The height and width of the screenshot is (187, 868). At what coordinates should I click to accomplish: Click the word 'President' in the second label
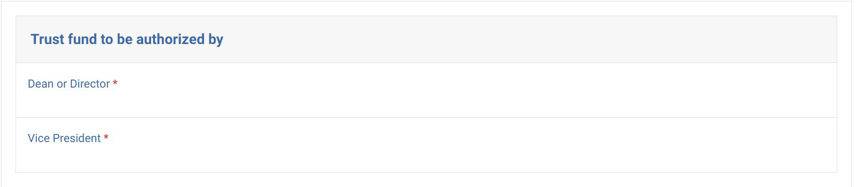(77, 138)
